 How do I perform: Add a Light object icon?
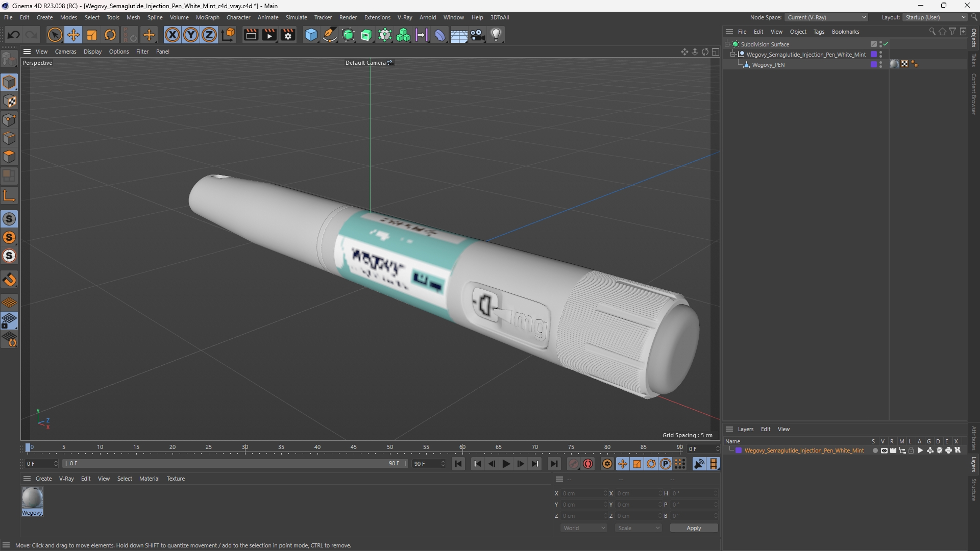click(x=496, y=35)
